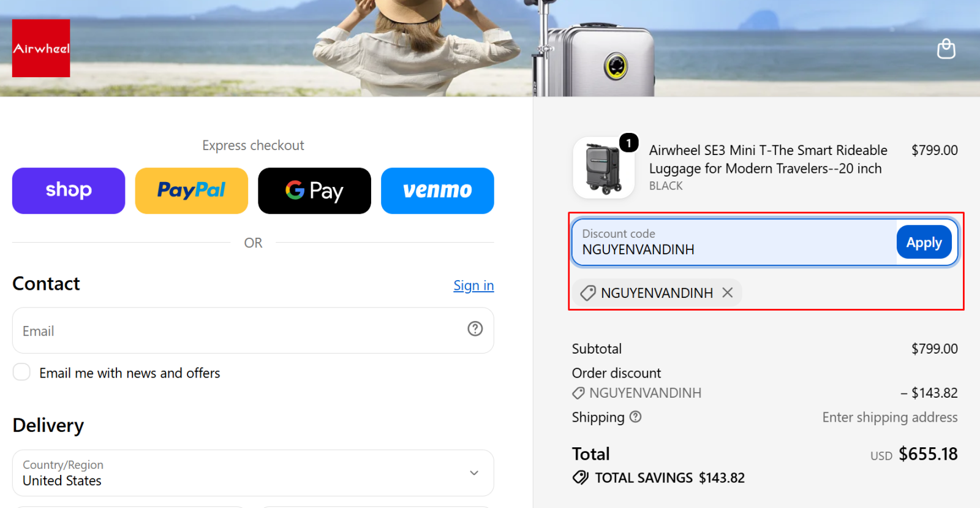This screenshot has height=508, width=980.
Task: Click the Subtotal amount $799.00
Action: 935,349
